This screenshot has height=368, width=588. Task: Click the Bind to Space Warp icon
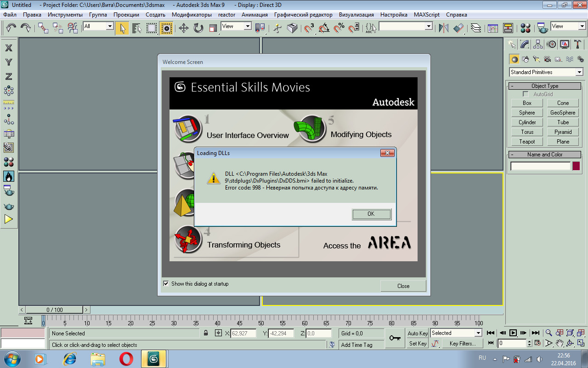(x=73, y=28)
